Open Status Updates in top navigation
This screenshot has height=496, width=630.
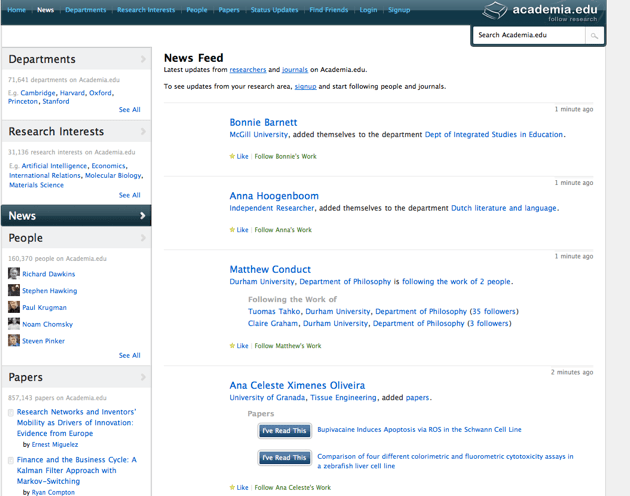click(x=274, y=10)
